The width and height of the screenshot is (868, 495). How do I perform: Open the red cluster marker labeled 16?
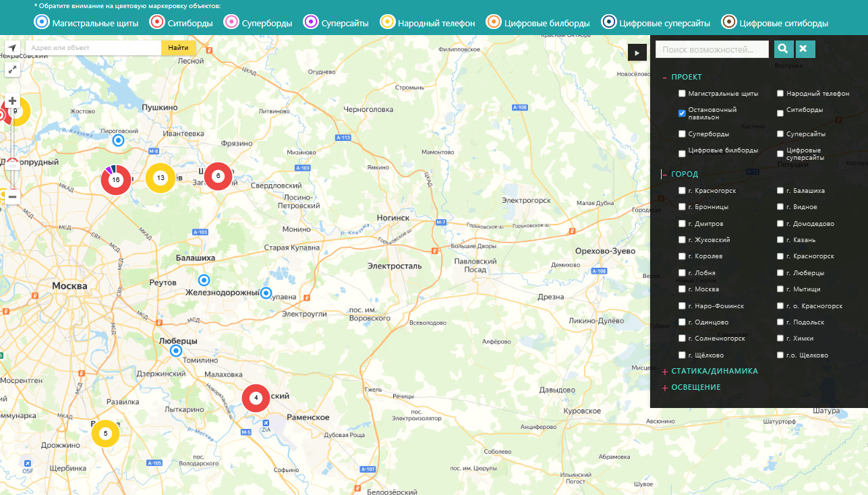pyautogui.click(x=116, y=180)
